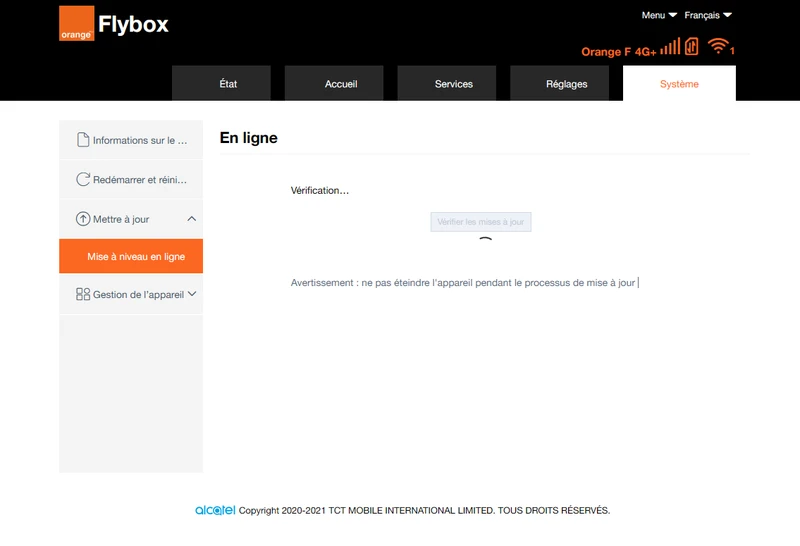Click the upload arrow icon beside Mettre à jour
Viewport: 800px width, 546px height.
[x=83, y=219]
